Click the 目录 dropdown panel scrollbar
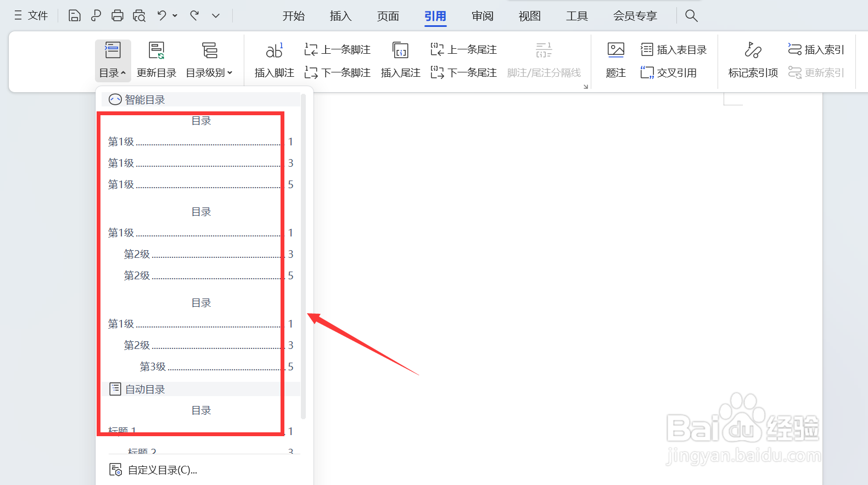Screen dimensions: 868x485 tap(303, 257)
